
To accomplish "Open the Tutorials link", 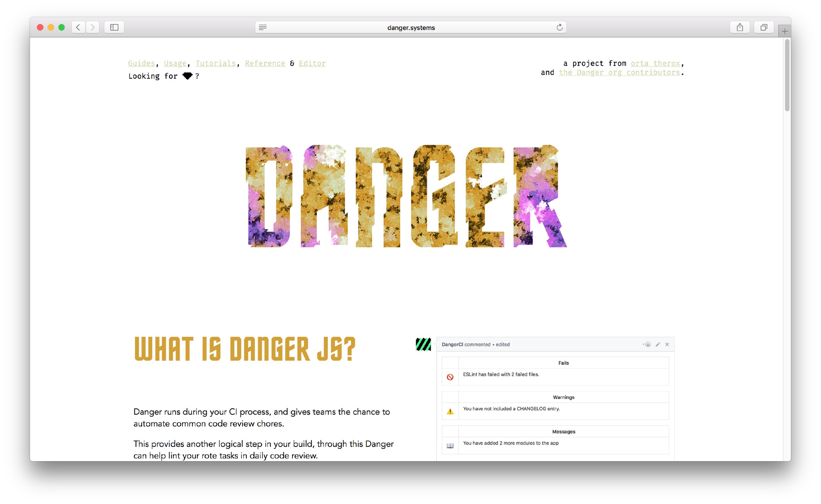I will [215, 63].
